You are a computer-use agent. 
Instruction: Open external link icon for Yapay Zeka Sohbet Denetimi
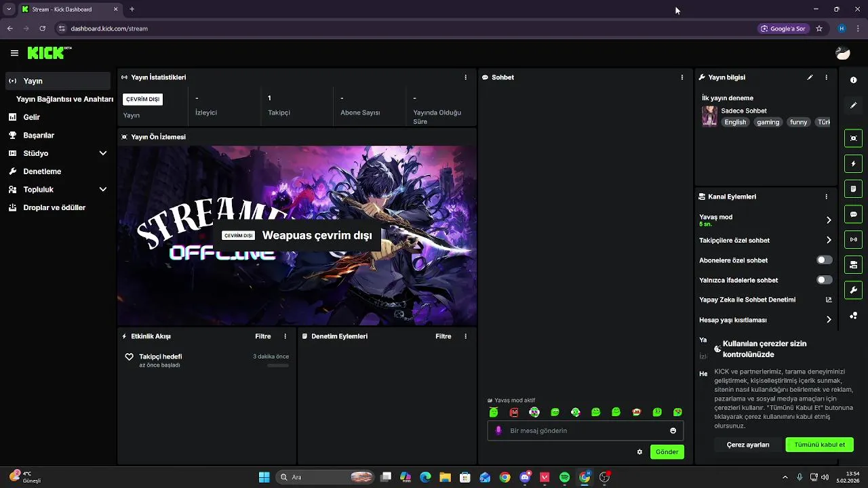coord(828,300)
